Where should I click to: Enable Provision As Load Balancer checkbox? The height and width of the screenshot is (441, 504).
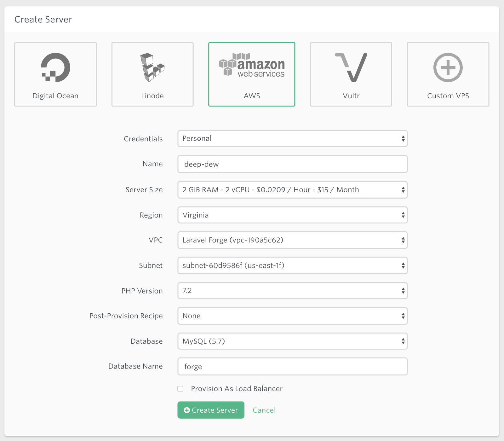coord(180,389)
